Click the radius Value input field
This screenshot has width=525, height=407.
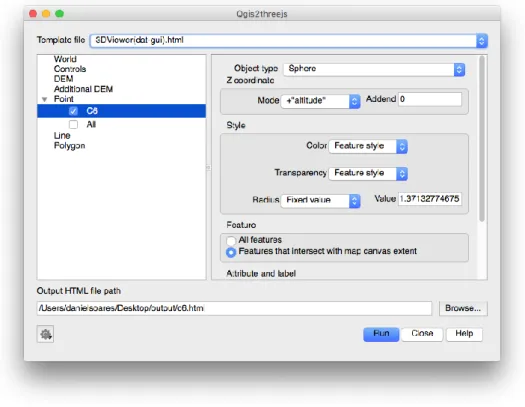[430, 199]
